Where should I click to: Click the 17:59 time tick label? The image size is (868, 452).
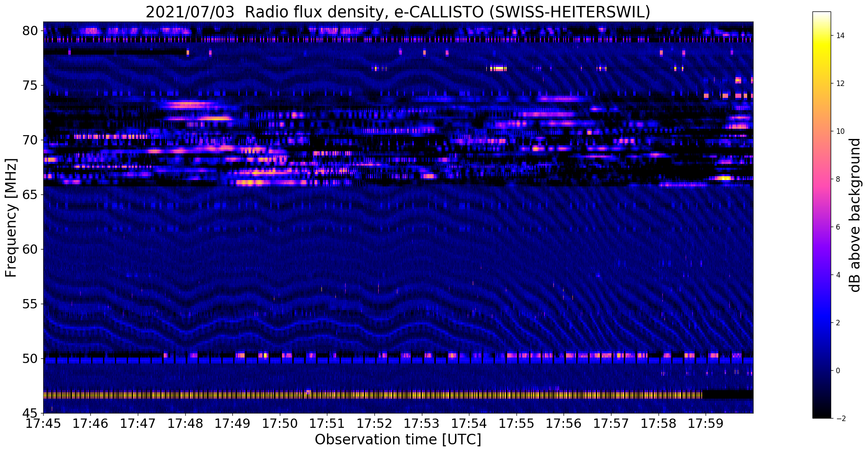coord(706,423)
